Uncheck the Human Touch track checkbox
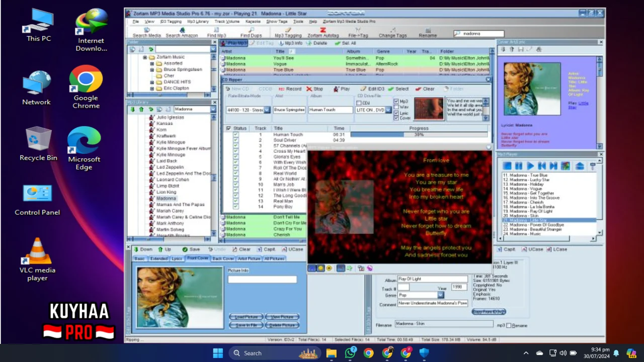 [x=235, y=135]
